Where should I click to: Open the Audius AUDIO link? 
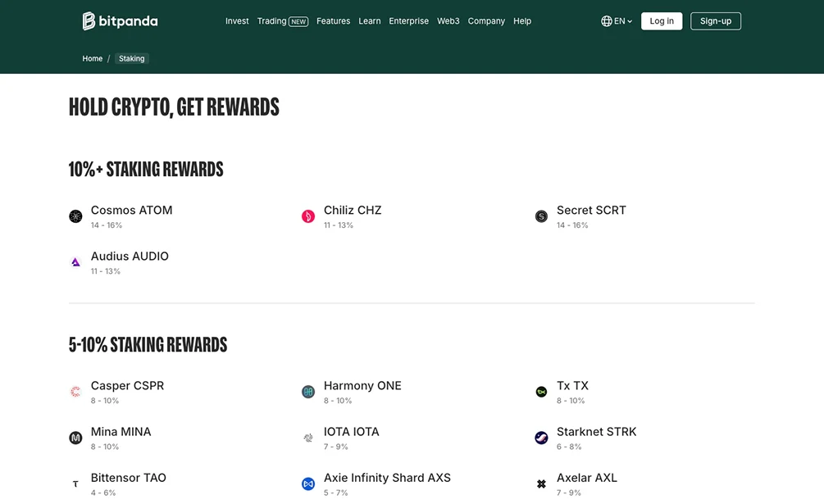[130, 257]
